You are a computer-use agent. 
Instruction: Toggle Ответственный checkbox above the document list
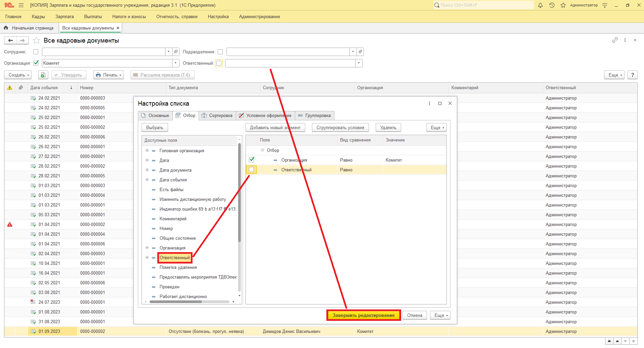(x=219, y=63)
